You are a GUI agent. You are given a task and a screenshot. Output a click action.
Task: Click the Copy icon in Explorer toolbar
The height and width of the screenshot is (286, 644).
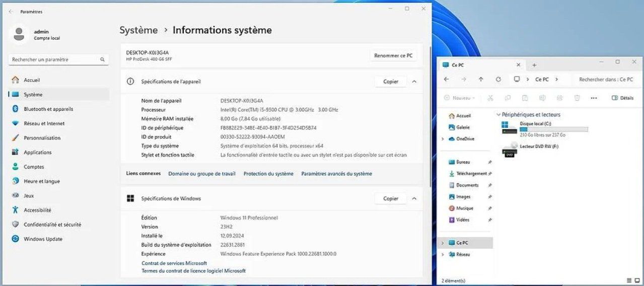click(x=508, y=98)
